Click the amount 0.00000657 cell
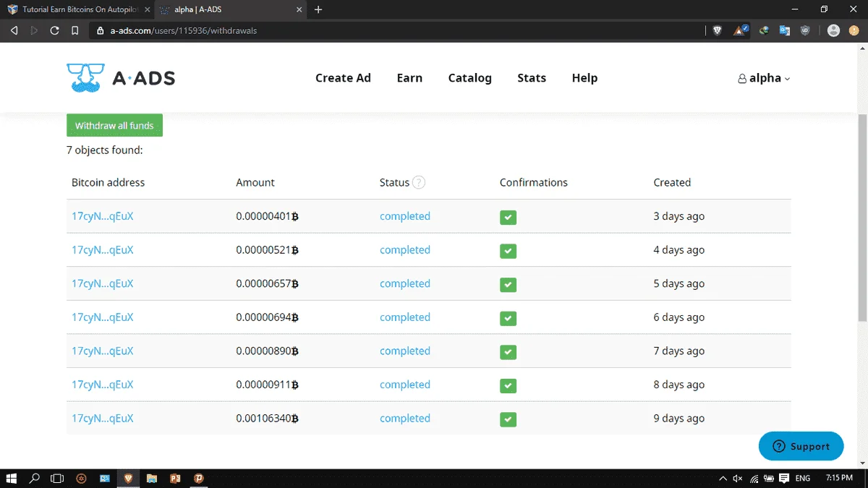Viewport: 868px width, 488px height. pyautogui.click(x=268, y=284)
